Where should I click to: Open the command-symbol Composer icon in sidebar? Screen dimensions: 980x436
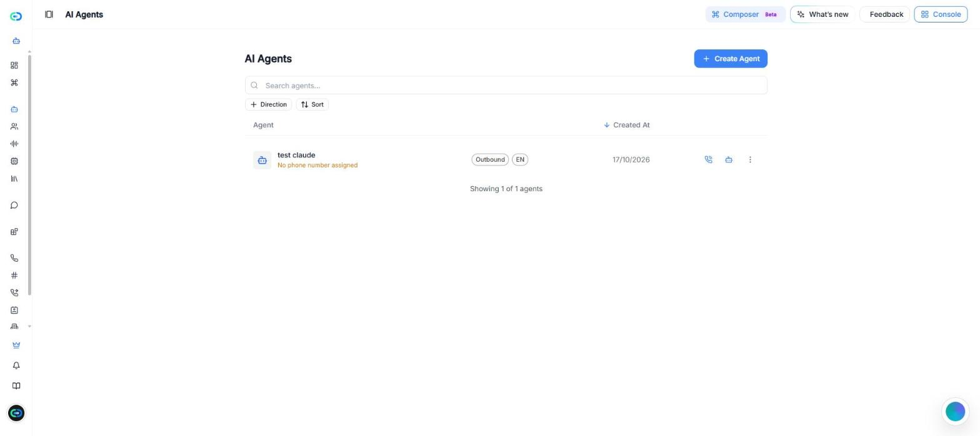[x=14, y=83]
